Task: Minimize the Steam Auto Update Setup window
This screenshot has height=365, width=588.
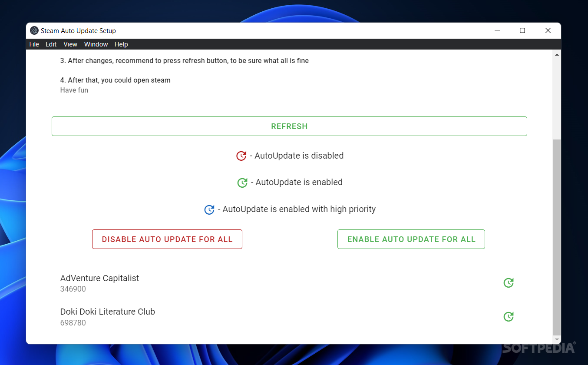Action: tap(497, 30)
